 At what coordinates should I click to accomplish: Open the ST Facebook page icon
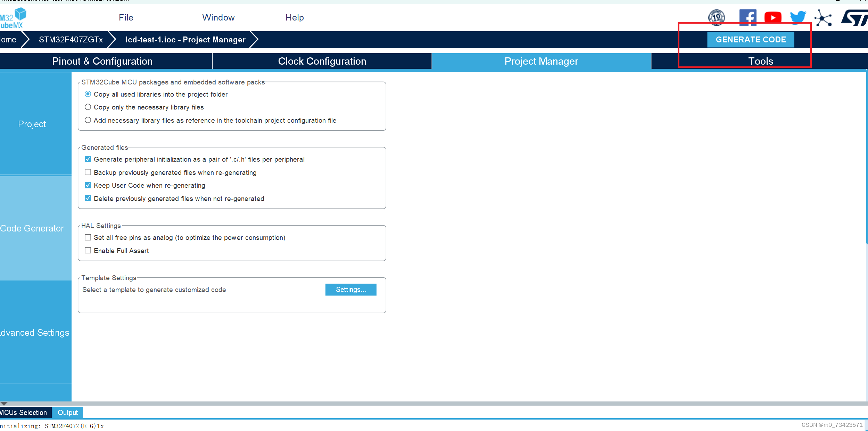747,17
